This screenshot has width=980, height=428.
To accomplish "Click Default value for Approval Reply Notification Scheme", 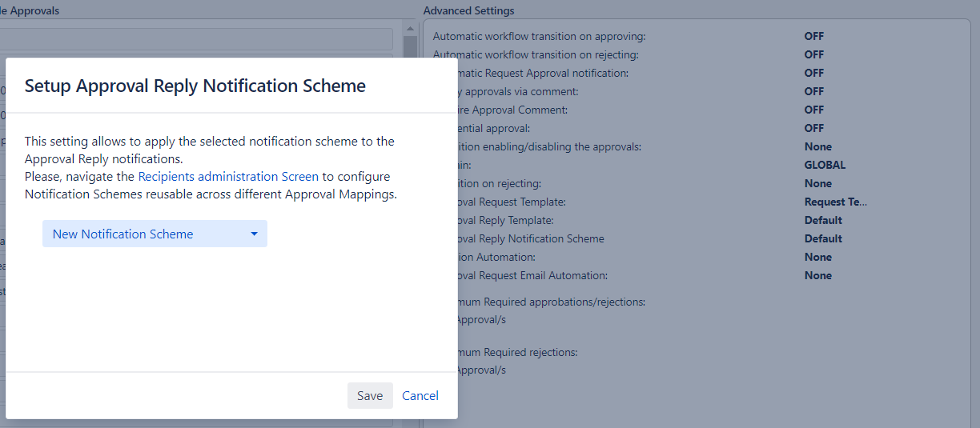I will (x=823, y=239).
